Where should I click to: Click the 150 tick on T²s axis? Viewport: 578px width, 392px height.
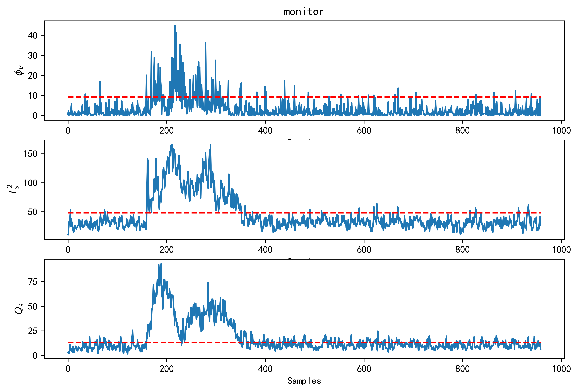click(30, 154)
